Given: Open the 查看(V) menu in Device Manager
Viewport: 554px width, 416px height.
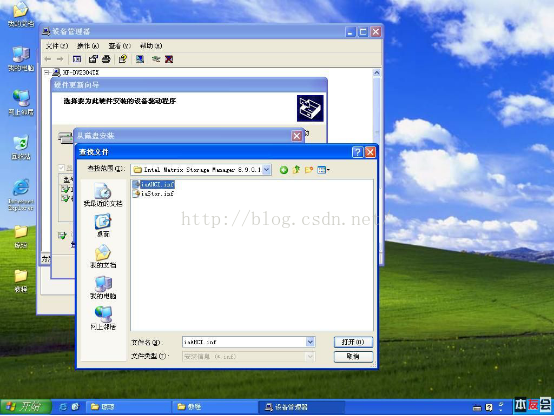Looking at the screenshot, I should (119, 46).
